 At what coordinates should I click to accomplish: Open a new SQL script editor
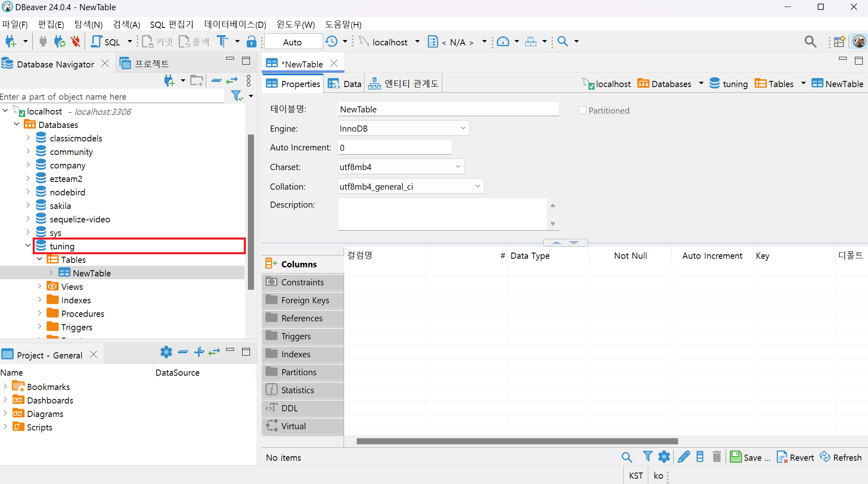(x=106, y=42)
